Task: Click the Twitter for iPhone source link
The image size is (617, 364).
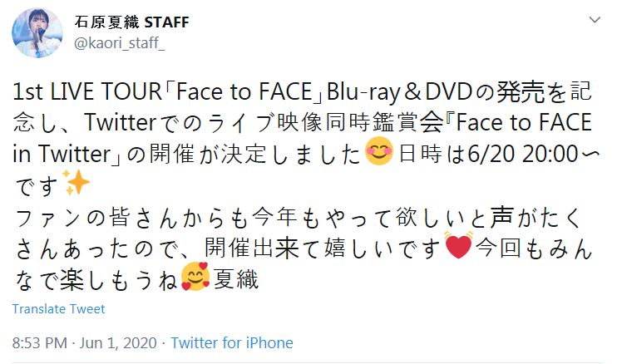Action: coord(232,342)
